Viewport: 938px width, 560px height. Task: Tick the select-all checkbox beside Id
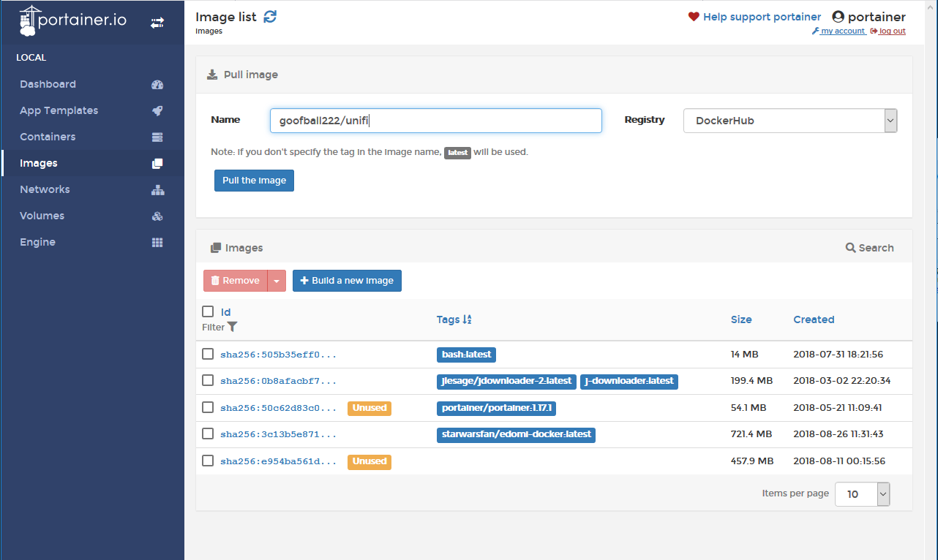[208, 311]
